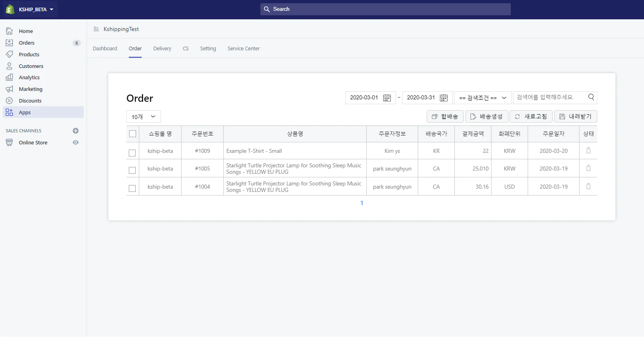This screenshot has height=362, width=644.
Task: Open the Service Center tab
Action: click(244, 48)
